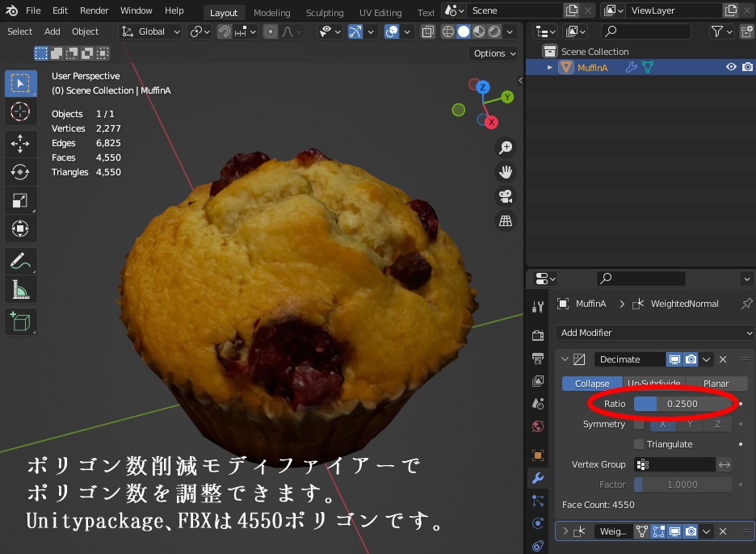Switch to the Modeling workspace tab

(x=271, y=12)
